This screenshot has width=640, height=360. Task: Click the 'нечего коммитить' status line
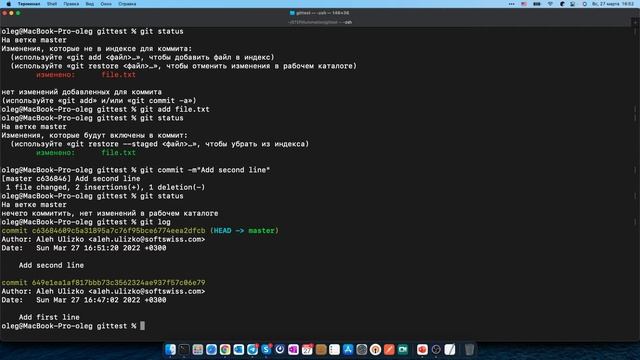point(110,213)
